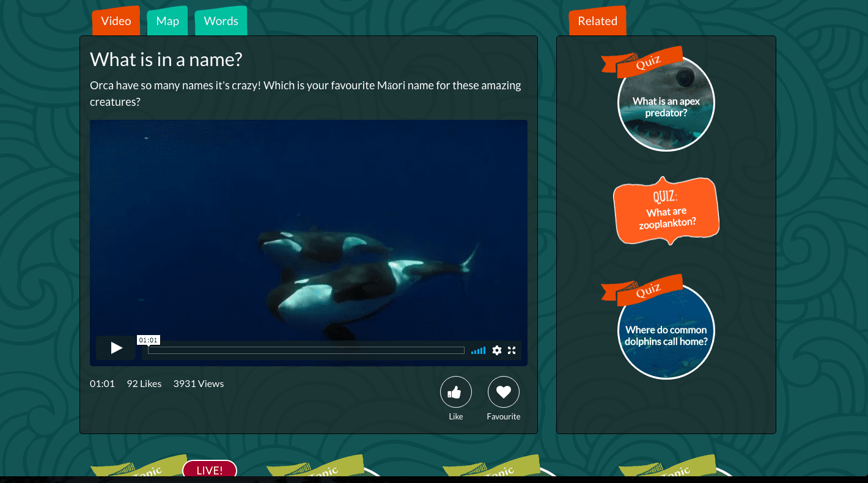Select the Video tab
Image resolution: width=868 pixels, height=483 pixels.
(116, 21)
